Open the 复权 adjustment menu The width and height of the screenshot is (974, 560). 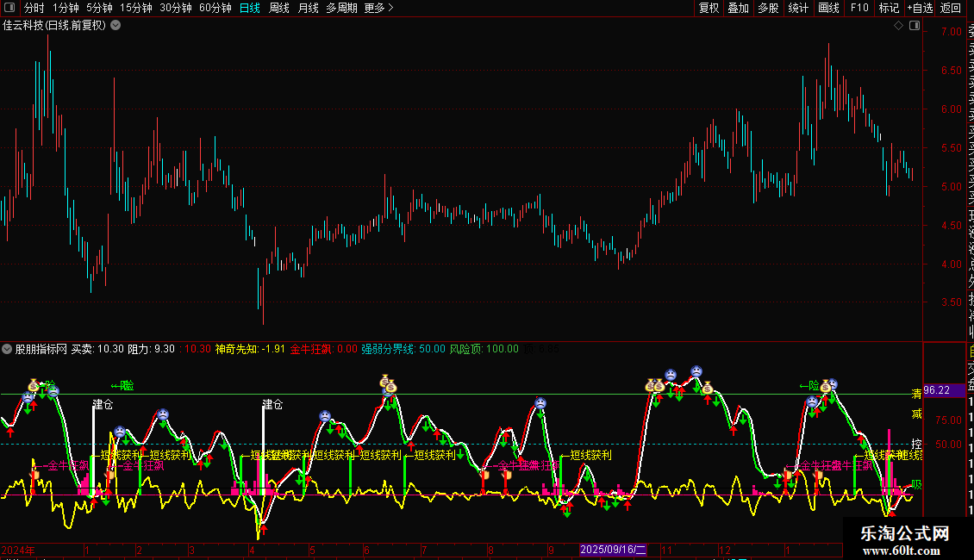709,8
